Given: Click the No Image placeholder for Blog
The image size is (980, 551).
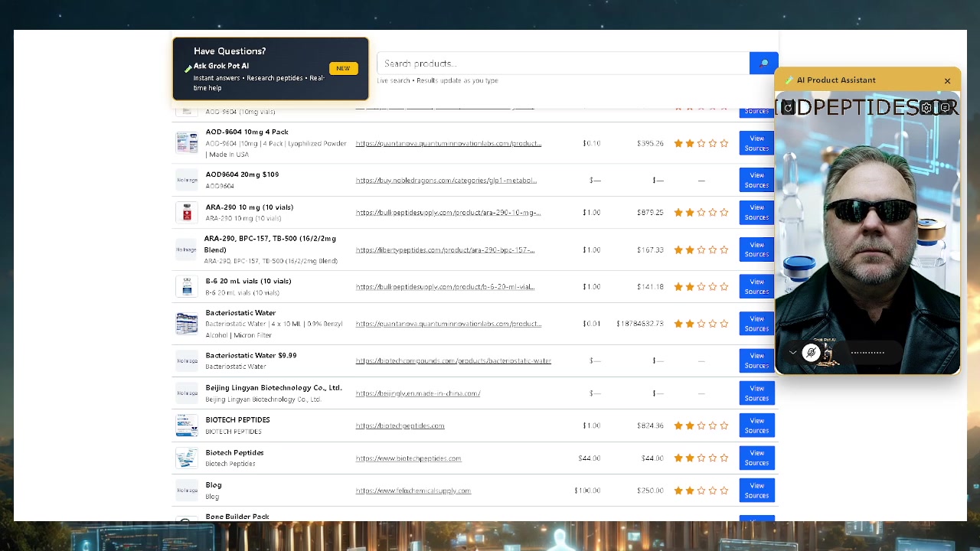Looking at the screenshot, I should (x=187, y=491).
